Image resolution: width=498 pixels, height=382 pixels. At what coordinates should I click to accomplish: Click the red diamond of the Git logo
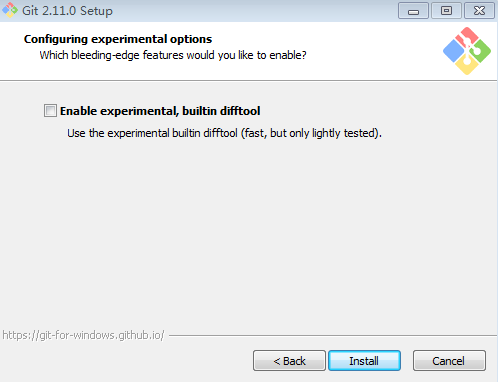pos(467,37)
